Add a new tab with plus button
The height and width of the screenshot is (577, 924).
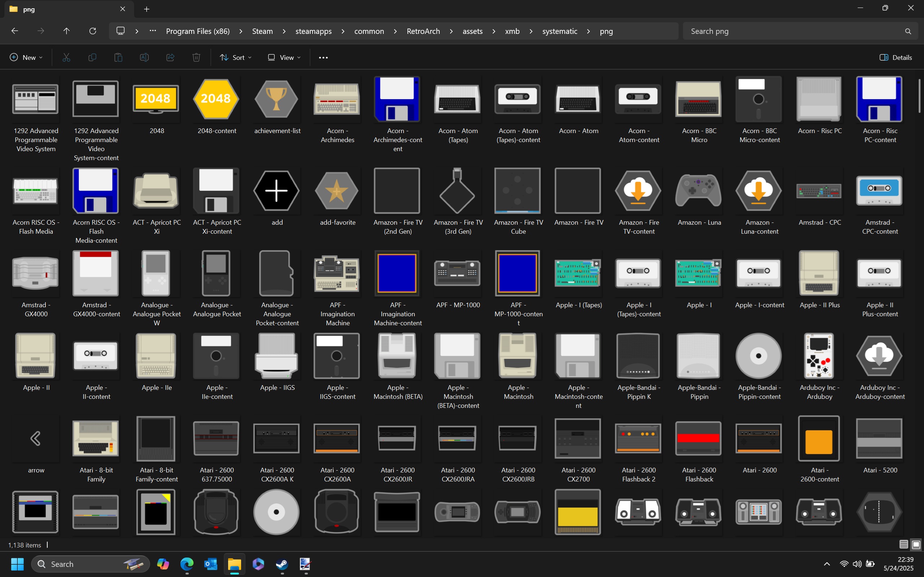[147, 9]
